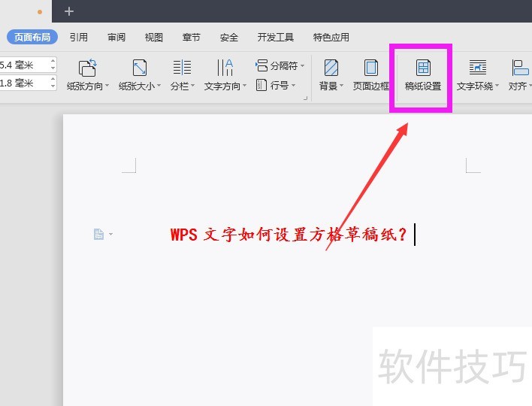Open 稿纸设置 manuscript paper settings

(423, 75)
